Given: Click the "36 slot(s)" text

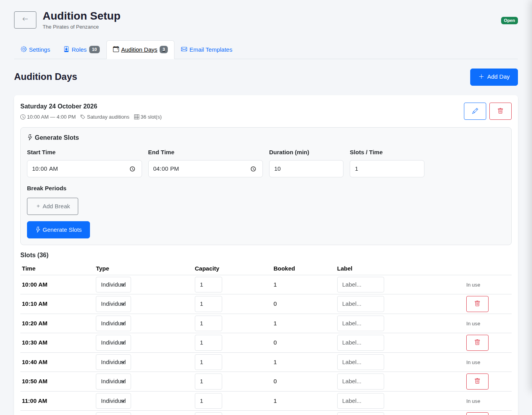Looking at the screenshot, I should (x=151, y=117).
